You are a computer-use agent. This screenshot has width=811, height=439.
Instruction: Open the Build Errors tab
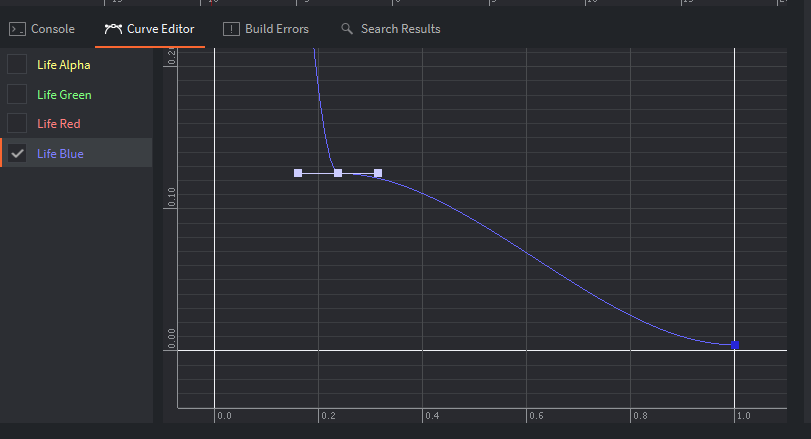(266, 29)
